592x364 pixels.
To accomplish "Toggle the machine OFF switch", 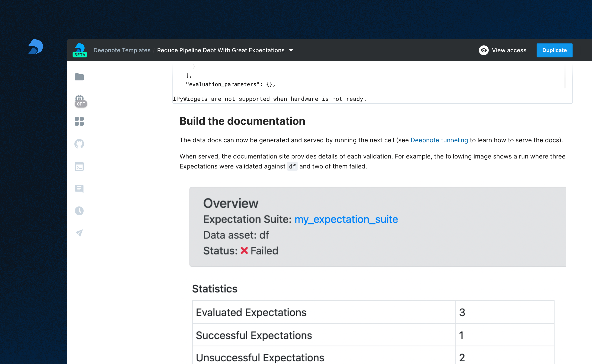I will coord(81,104).
